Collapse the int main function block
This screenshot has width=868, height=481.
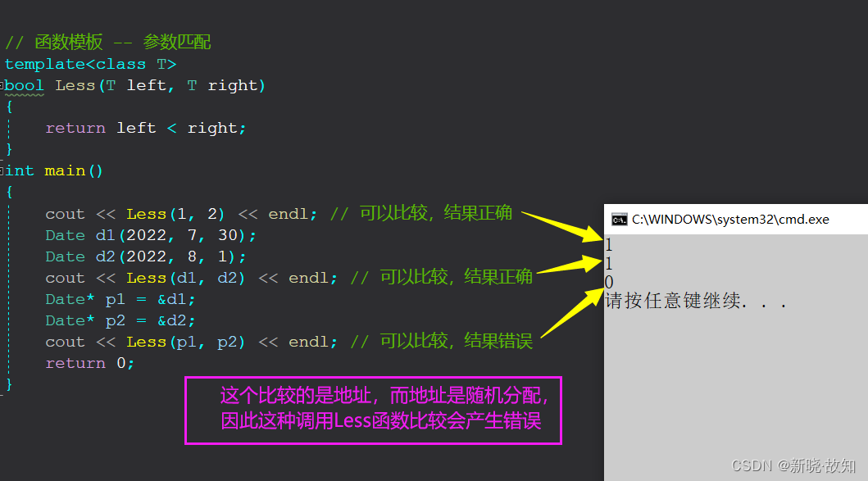2,171
